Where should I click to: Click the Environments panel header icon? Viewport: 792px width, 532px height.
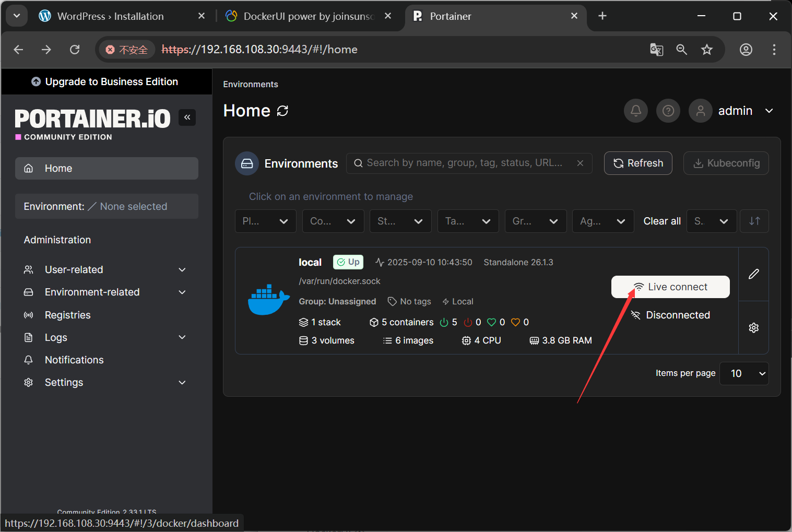pos(247,163)
